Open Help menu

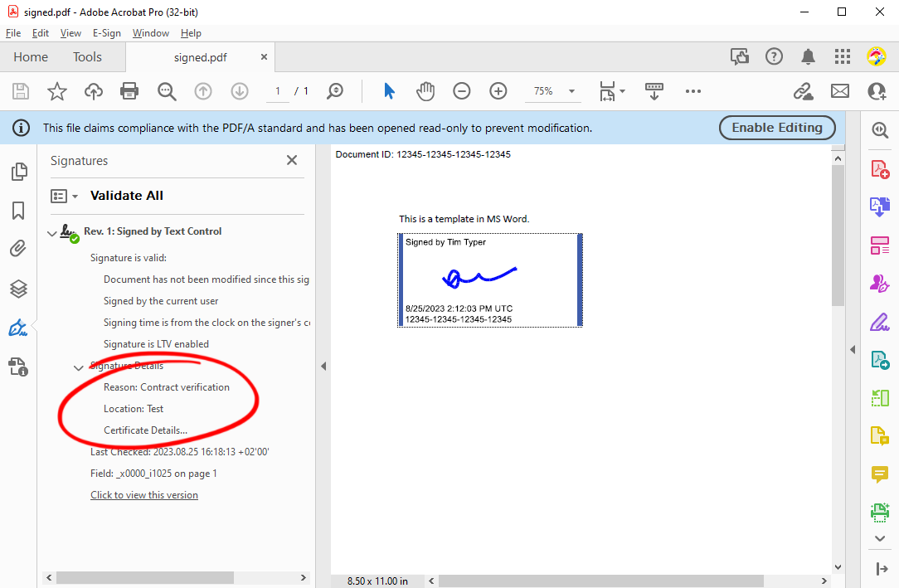coord(191,33)
